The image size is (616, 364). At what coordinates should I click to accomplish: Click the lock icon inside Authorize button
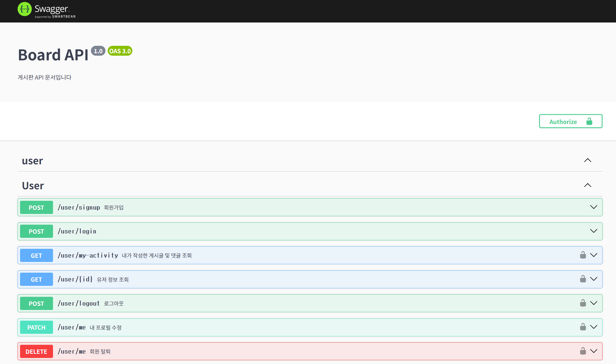click(589, 121)
